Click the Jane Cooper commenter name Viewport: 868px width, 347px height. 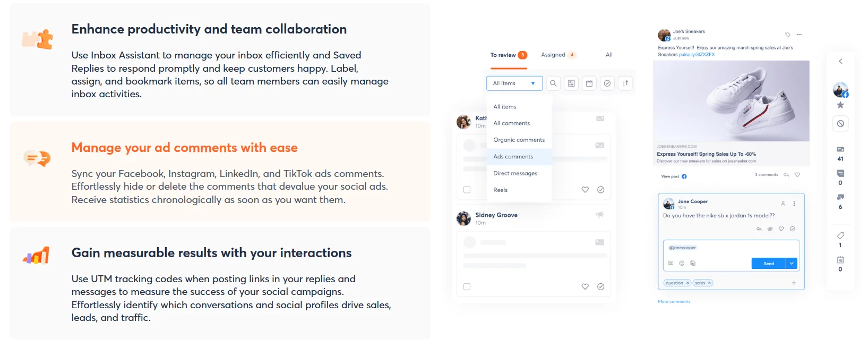[x=692, y=201]
